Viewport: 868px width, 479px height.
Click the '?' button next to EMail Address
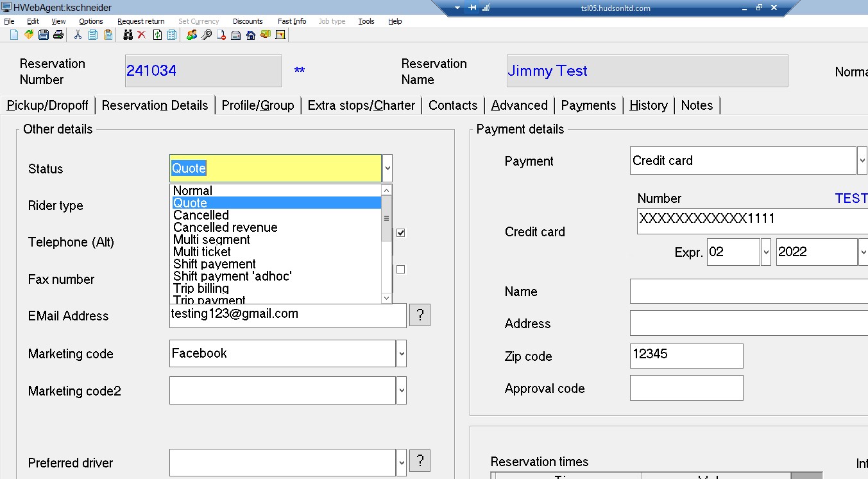tap(420, 315)
